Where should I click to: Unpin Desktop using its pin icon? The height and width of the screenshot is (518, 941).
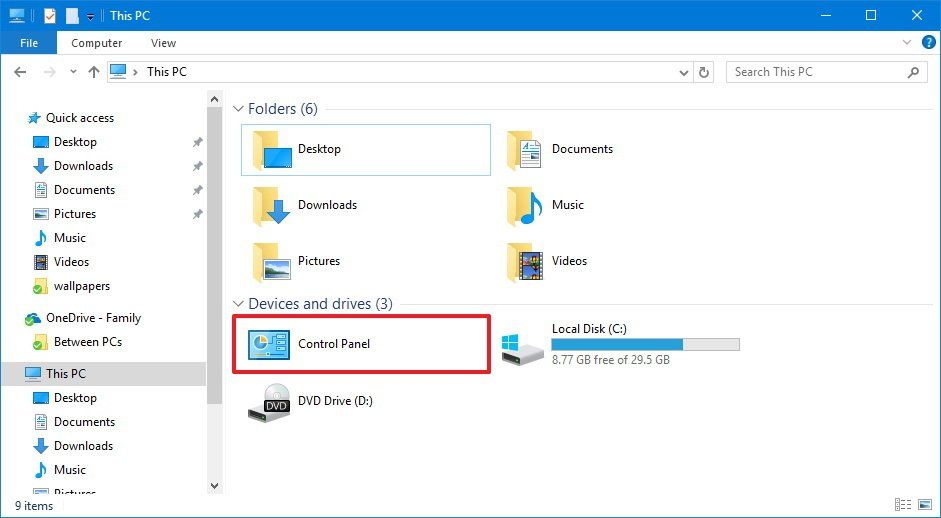[197, 143]
